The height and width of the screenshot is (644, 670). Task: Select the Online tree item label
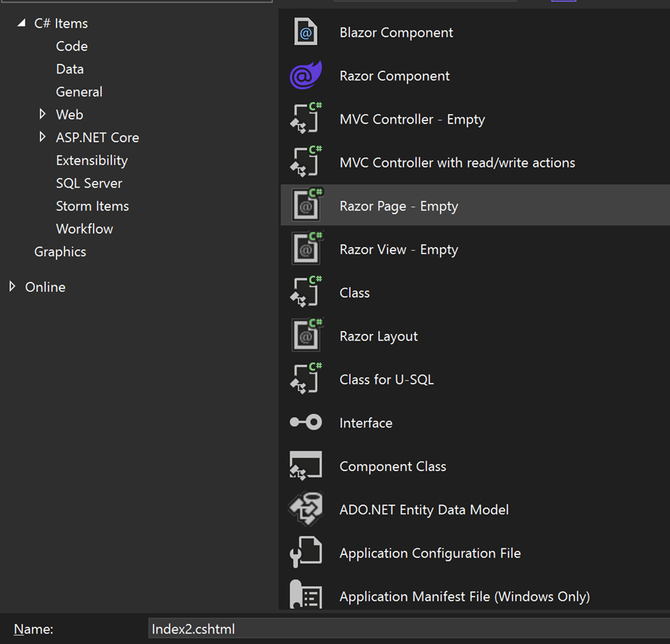click(x=45, y=287)
